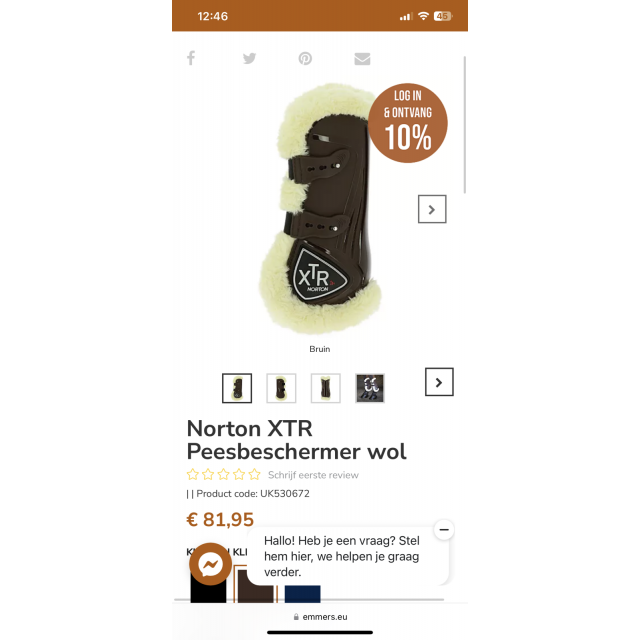Open the Messenger chat bubble icon
The image size is (640, 640).
pos(210,564)
